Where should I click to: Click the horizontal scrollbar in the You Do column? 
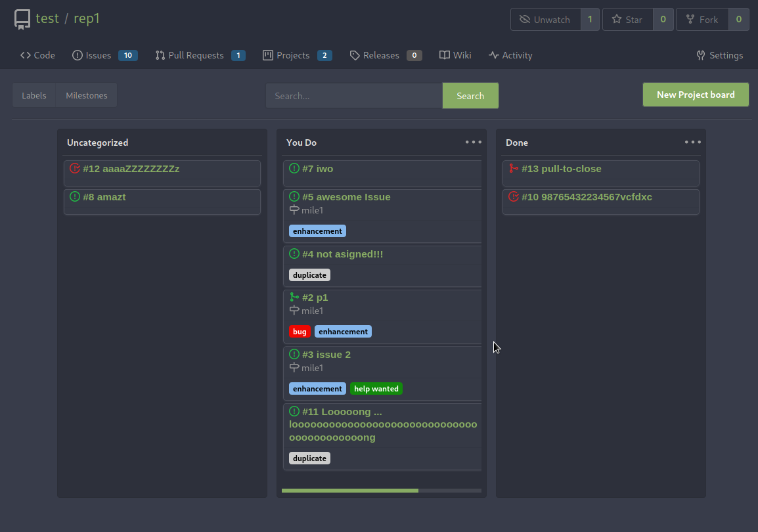tap(350, 491)
